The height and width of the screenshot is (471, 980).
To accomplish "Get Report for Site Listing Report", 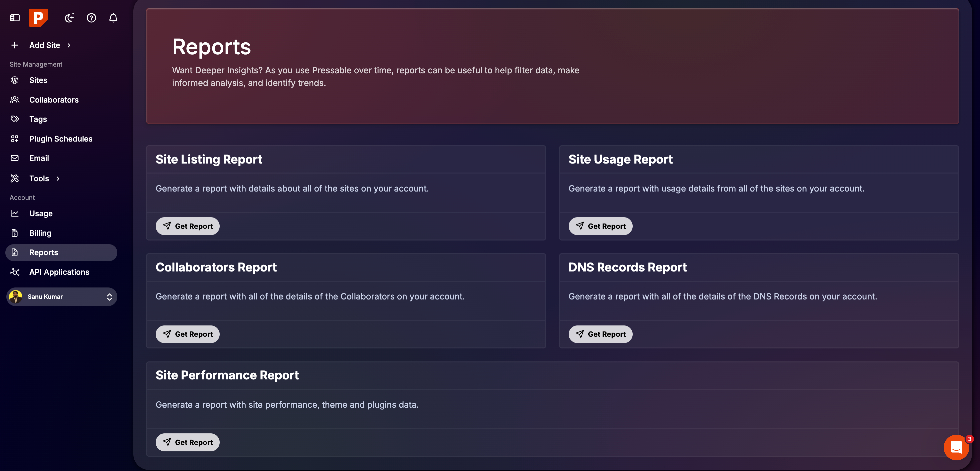I will click(187, 226).
